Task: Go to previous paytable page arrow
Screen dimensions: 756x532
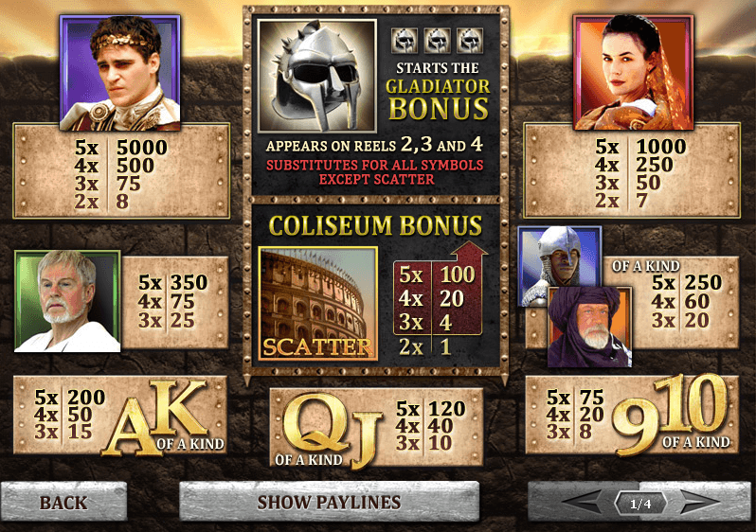Action: pyautogui.click(x=584, y=503)
